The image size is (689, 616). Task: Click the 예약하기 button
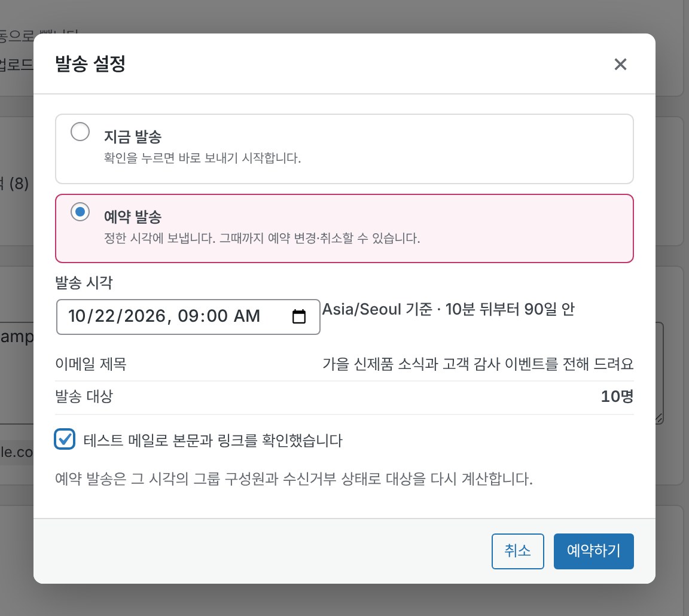[x=593, y=551]
